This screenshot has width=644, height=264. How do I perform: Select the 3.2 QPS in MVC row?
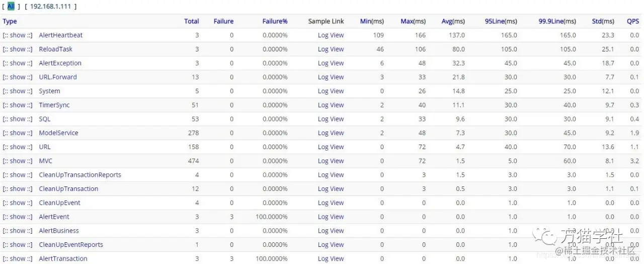634,161
